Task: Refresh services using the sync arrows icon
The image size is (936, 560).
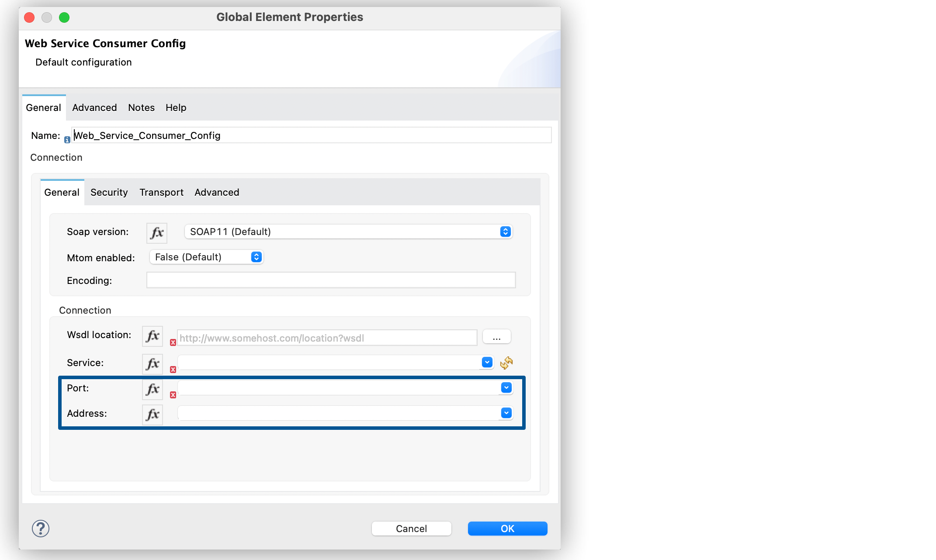Action: [x=506, y=363]
